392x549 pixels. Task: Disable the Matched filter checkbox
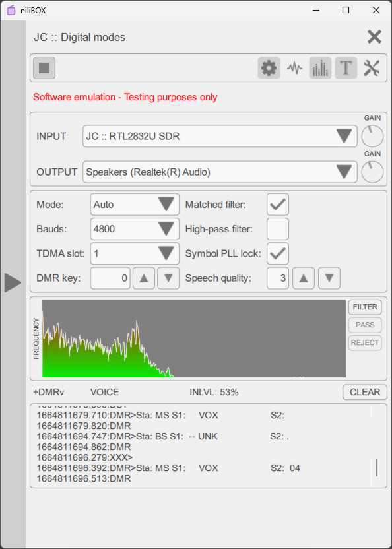[278, 205]
